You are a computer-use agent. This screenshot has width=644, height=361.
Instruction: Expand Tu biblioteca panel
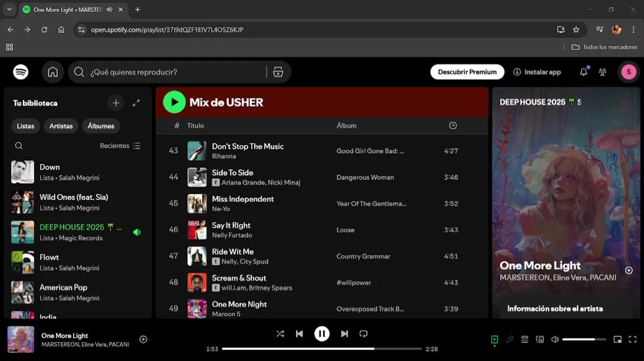click(136, 103)
